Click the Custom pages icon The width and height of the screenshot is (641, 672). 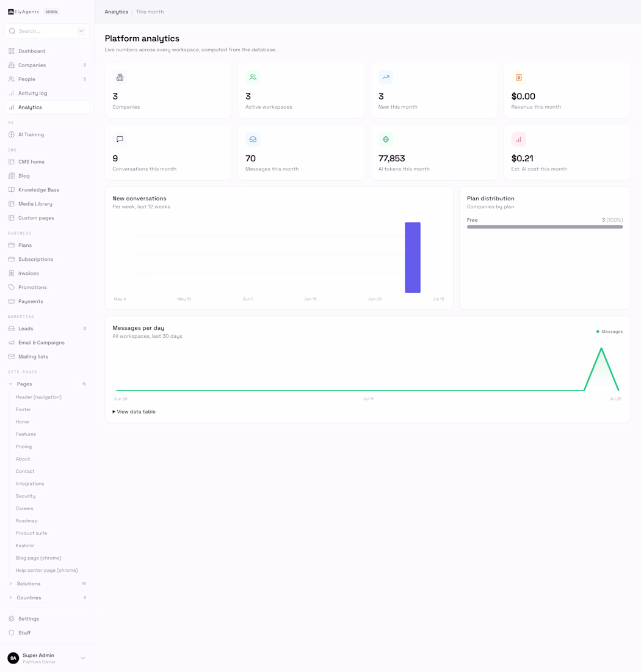click(12, 217)
